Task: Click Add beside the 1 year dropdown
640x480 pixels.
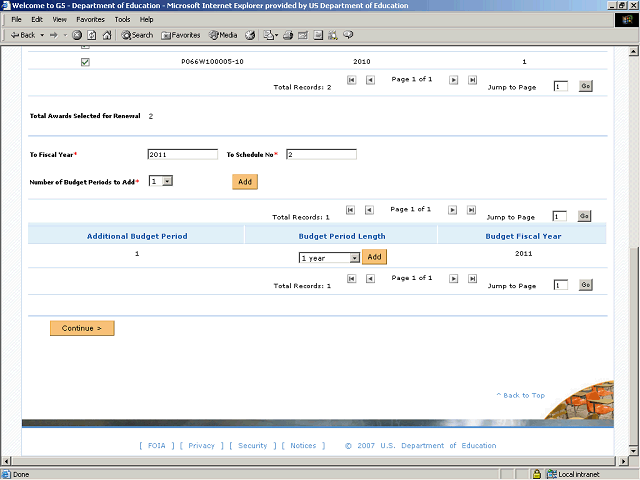Action: (374, 257)
